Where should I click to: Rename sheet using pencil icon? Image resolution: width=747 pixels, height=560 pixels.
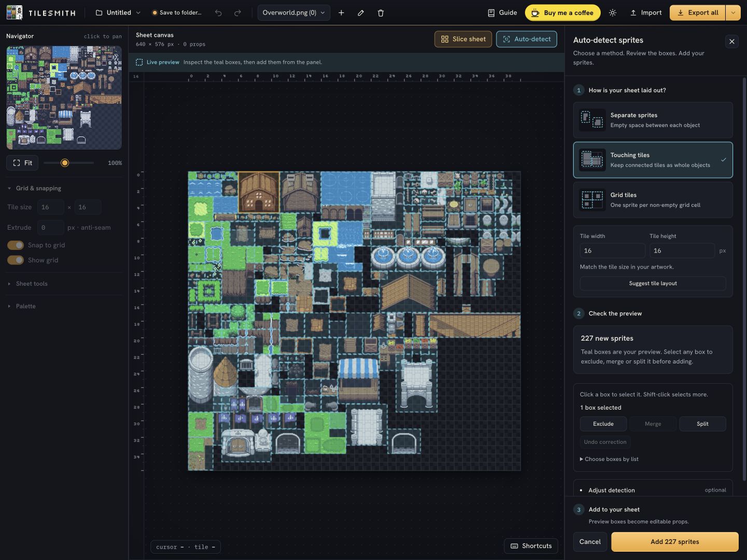[361, 12]
